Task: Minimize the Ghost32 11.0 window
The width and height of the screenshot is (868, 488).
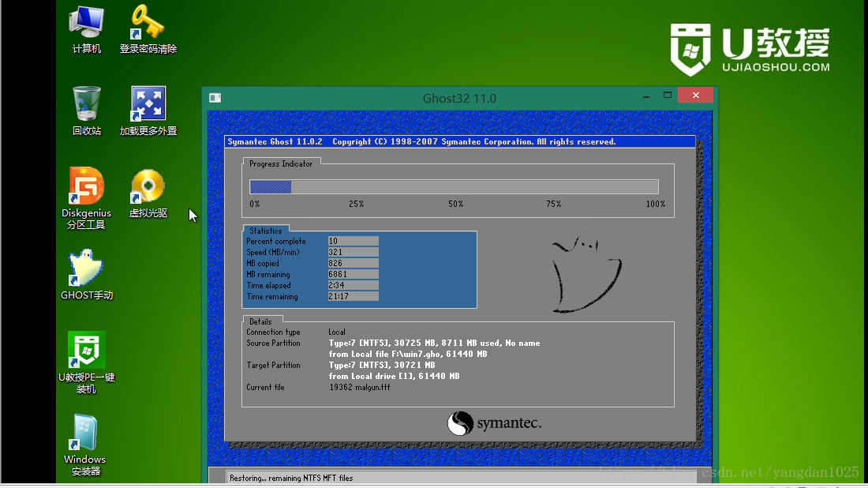Action: click(x=646, y=96)
